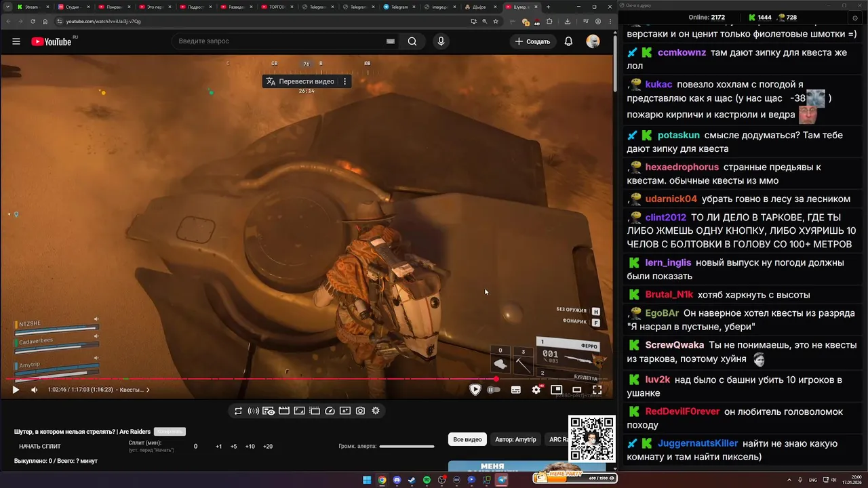Open the toolbar cog settings
The image size is (868, 488).
[x=376, y=411]
